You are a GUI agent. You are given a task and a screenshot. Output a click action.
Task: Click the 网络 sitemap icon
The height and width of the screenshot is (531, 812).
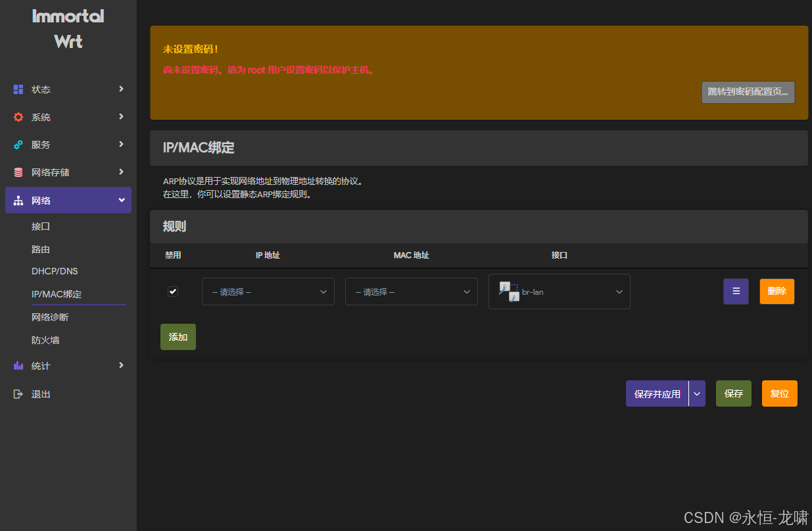point(18,201)
